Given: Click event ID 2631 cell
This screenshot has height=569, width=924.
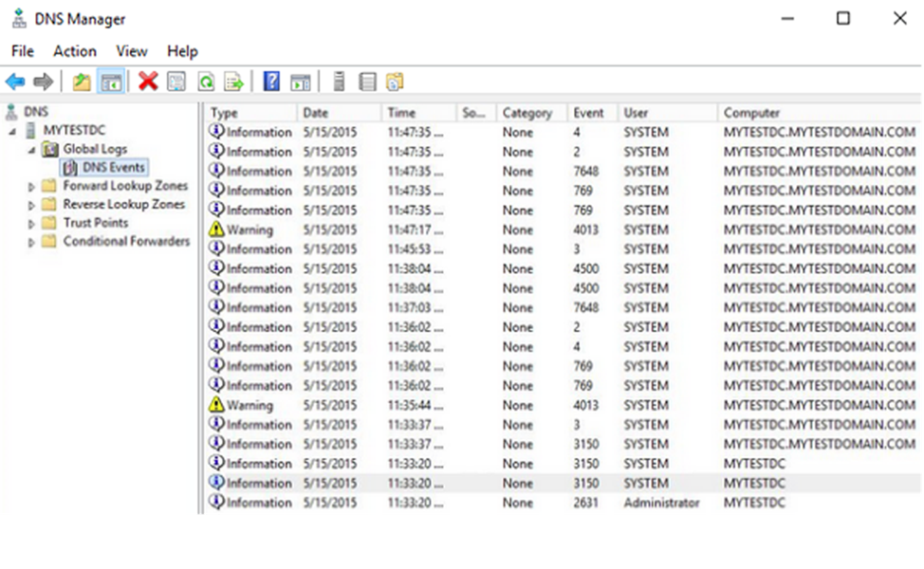Looking at the screenshot, I should tap(585, 503).
